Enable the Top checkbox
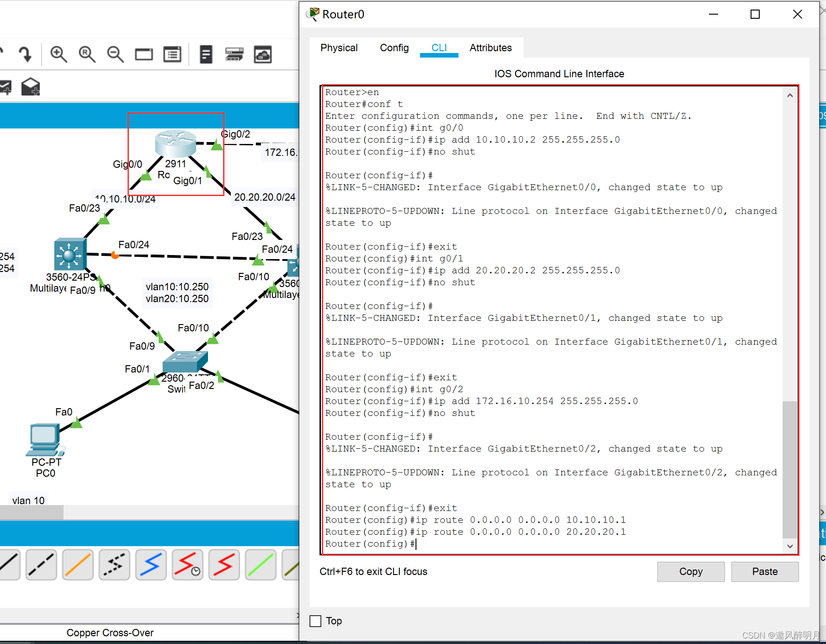The image size is (826, 644). 315,621
